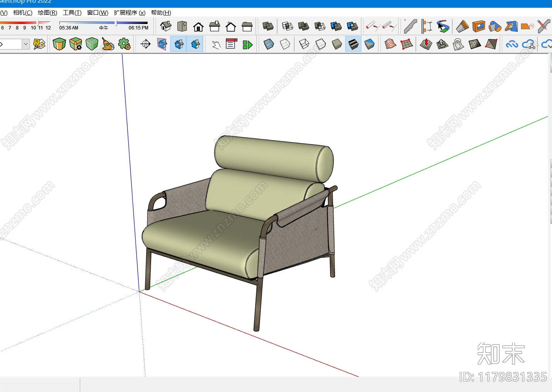Open the 扩展程序(x) Extensions menu

tap(130, 13)
